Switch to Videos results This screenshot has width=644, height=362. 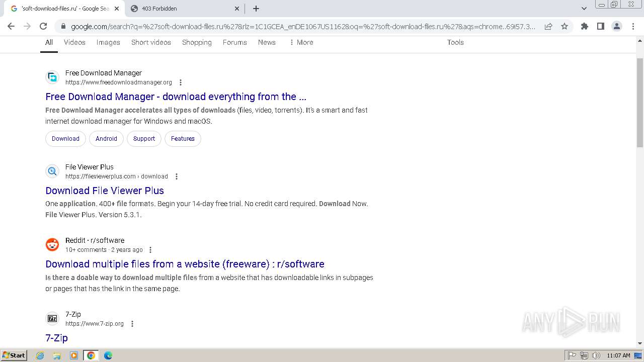(x=74, y=42)
